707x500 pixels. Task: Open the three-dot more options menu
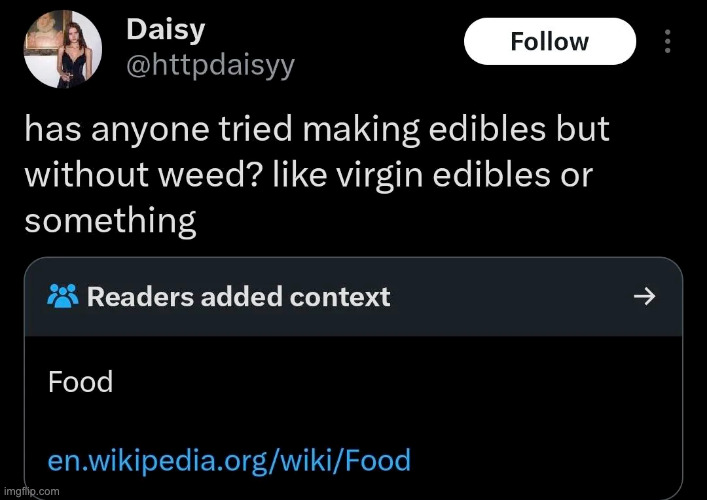pos(668,41)
